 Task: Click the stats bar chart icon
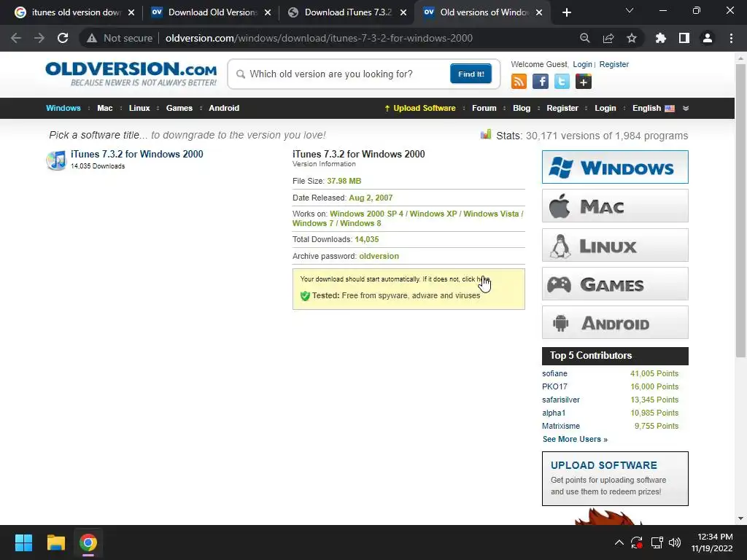coord(485,134)
